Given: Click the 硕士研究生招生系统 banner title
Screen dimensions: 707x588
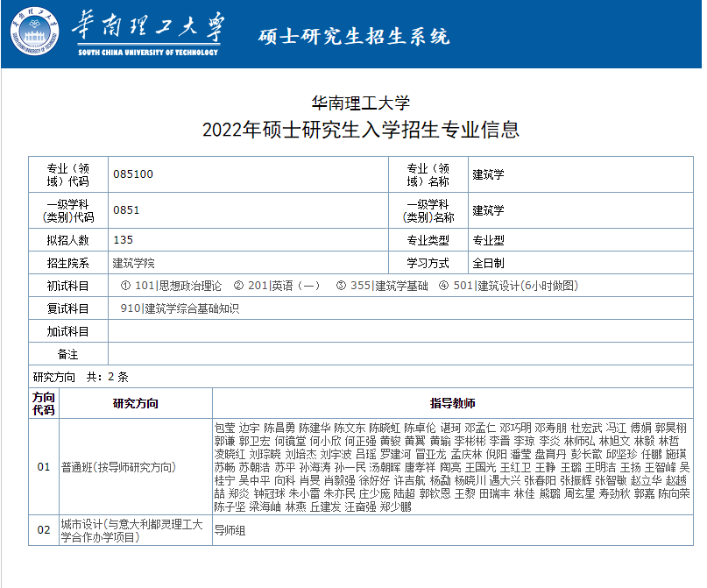Looking at the screenshot, I should [x=354, y=37].
